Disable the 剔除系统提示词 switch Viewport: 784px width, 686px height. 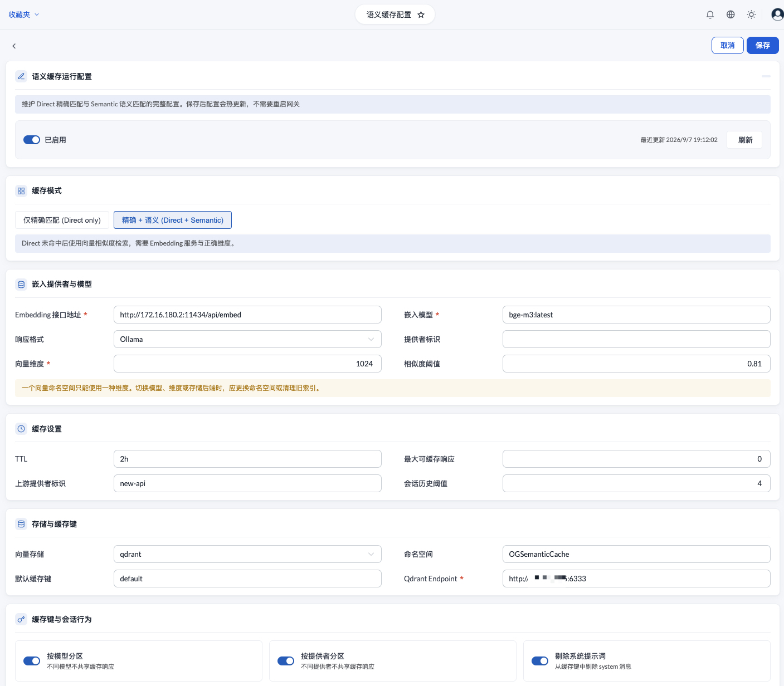pos(540,661)
